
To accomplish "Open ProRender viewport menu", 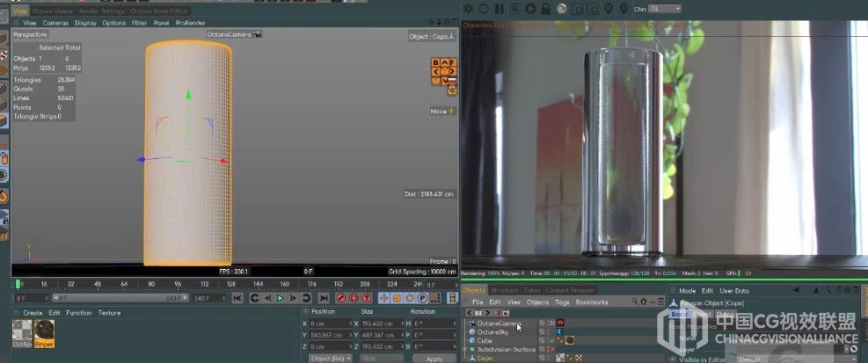I will coord(191,23).
